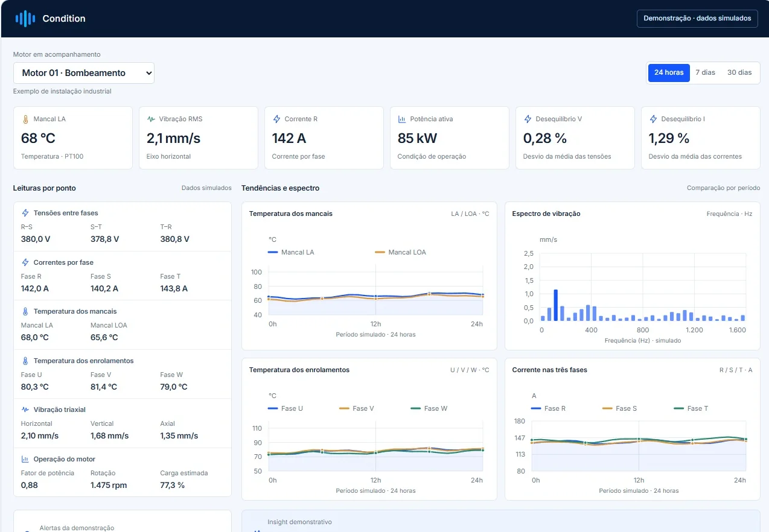Switch to the 30 dias period tab
The width and height of the screenshot is (769, 532).
pyautogui.click(x=739, y=72)
